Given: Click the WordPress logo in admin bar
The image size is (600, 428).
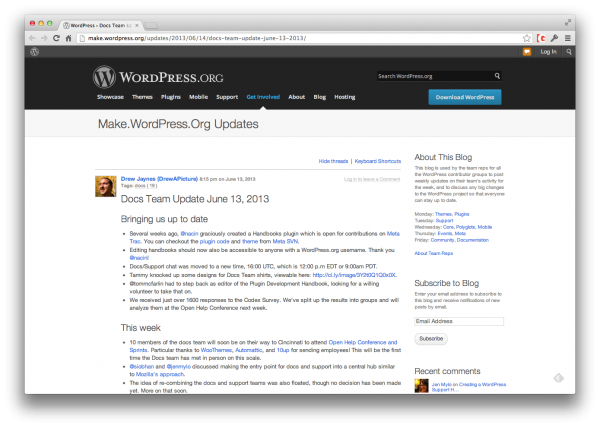Looking at the screenshot, I should (x=34, y=52).
